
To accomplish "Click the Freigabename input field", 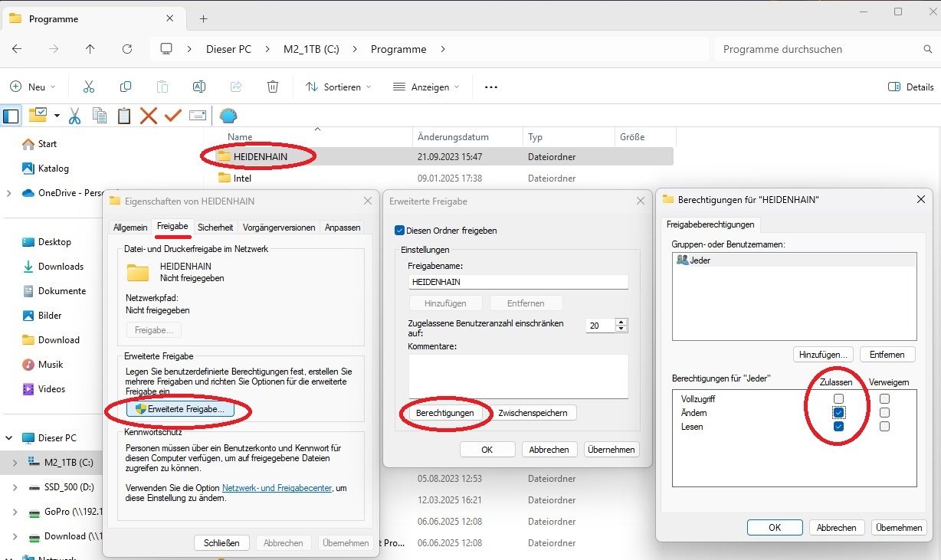I will click(518, 282).
